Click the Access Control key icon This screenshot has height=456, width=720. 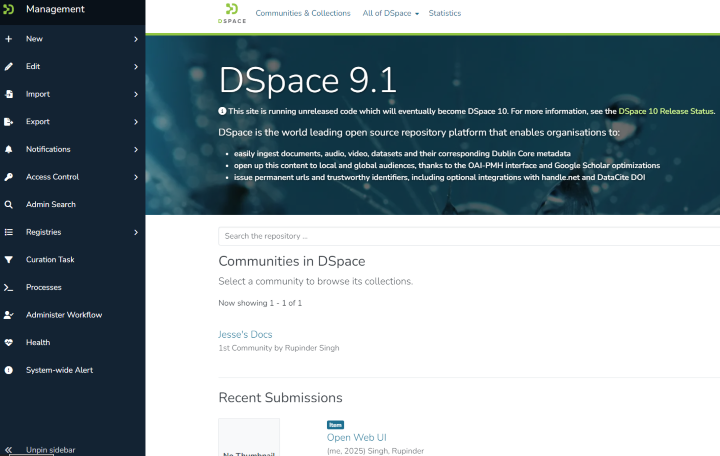point(9,177)
